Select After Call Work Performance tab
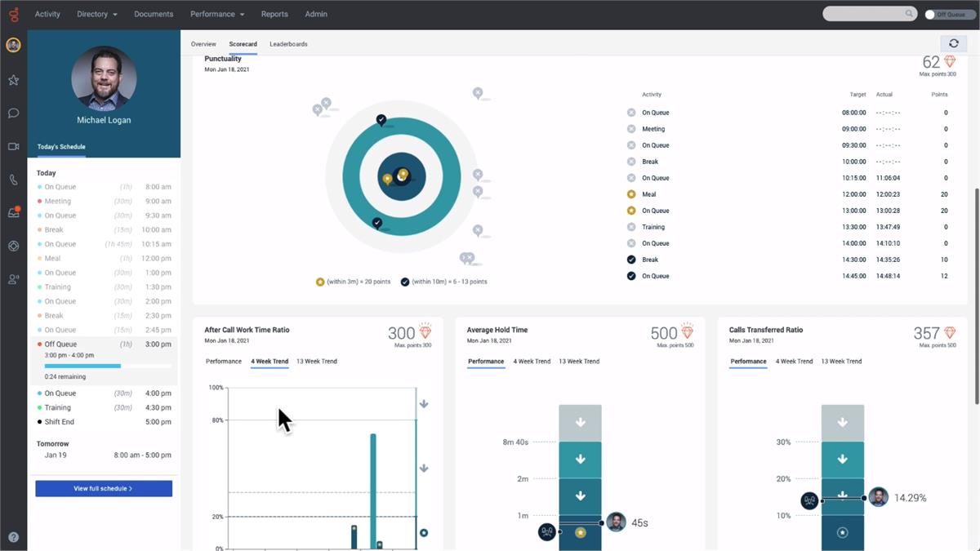Screen dimensions: 980x551 (x=224, y=361)
